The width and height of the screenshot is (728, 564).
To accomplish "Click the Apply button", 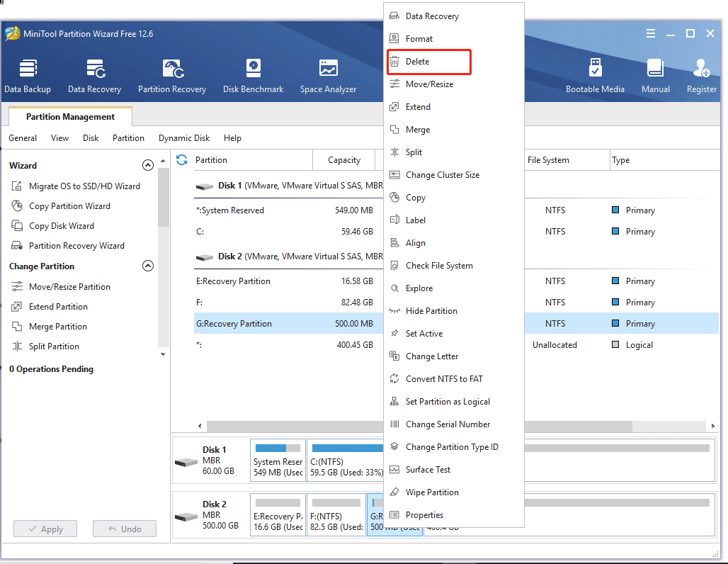I will [x=45, y=529].
